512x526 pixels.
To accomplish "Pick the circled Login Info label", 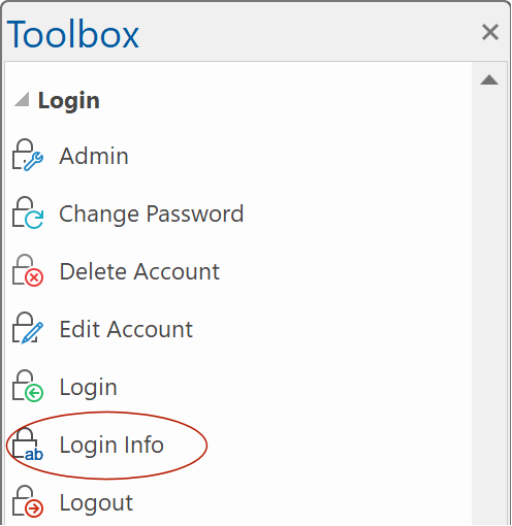I will (x=111, y=445).
